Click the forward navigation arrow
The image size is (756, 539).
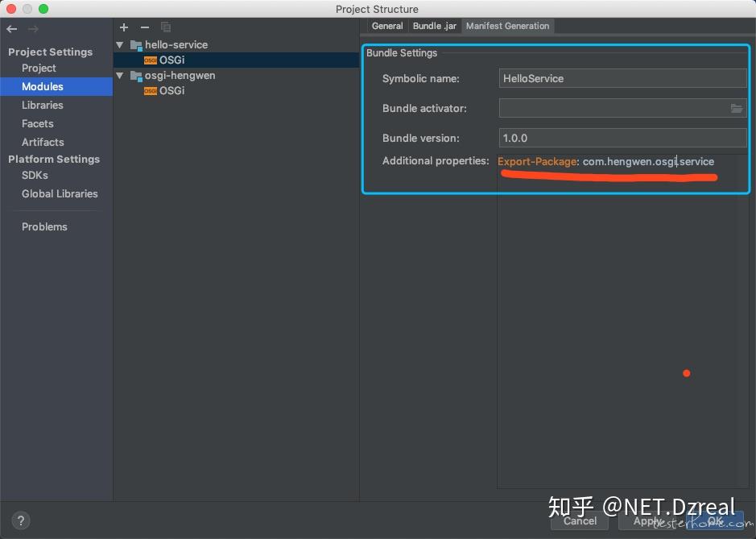[x=31, y=28]
